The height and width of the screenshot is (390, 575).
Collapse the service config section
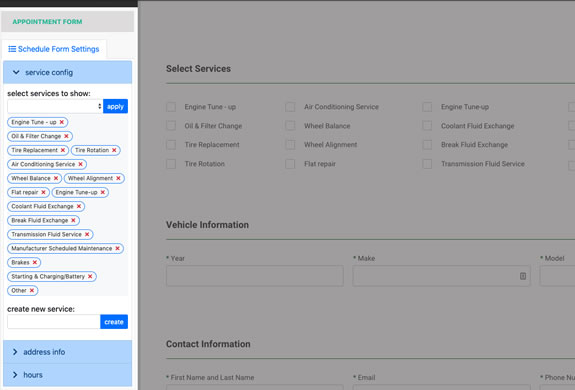point(67,72)
